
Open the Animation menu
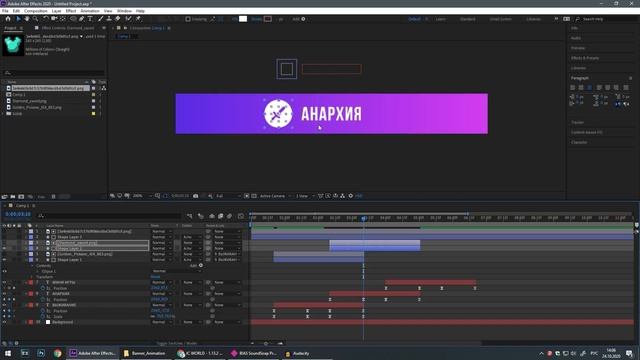tap(90, 11)
